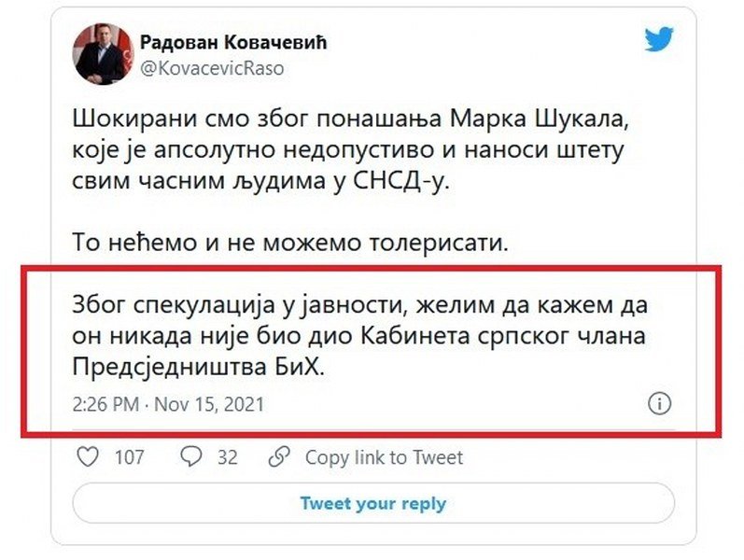Screen dimensions: 744x560
Task: Like the tweet with the heart icon
Action: click(86, 456)
